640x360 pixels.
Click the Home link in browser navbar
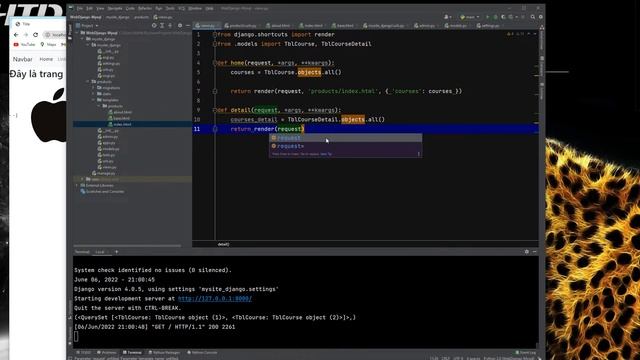[x=46, y=59]
